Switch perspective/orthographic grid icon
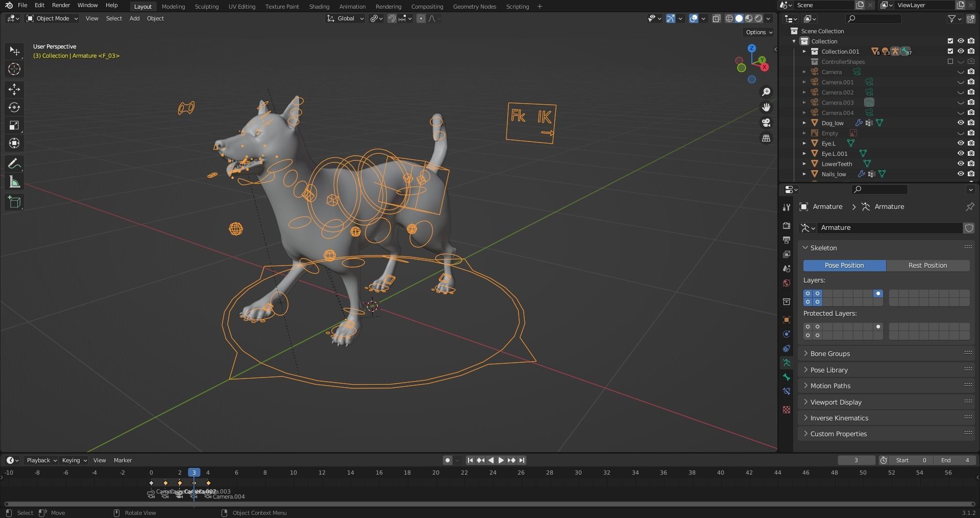Screen dimensions: 980x518 tap(766, 138)
